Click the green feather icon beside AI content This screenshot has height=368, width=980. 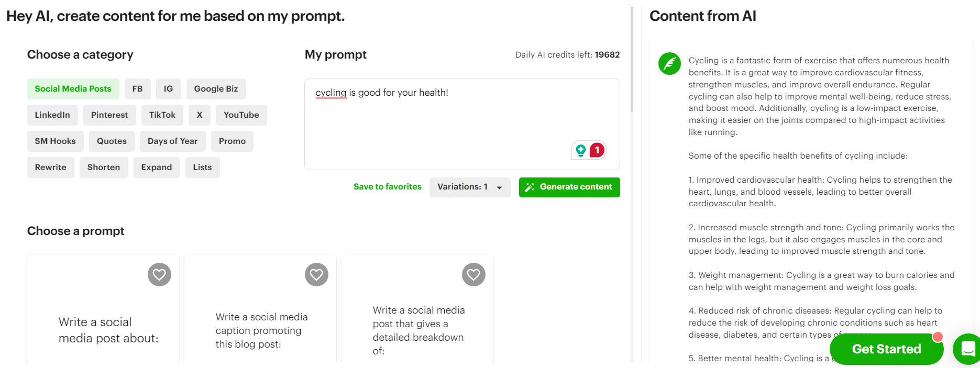coord(669,63)
